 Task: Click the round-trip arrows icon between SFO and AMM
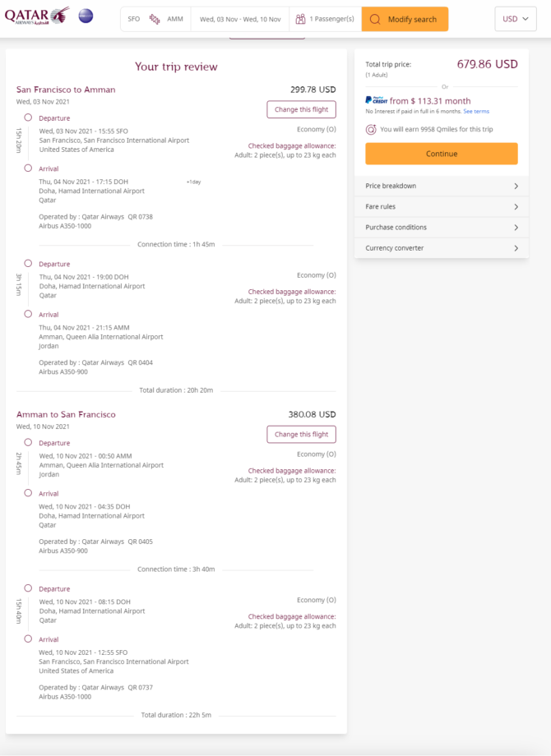[155, 19]
